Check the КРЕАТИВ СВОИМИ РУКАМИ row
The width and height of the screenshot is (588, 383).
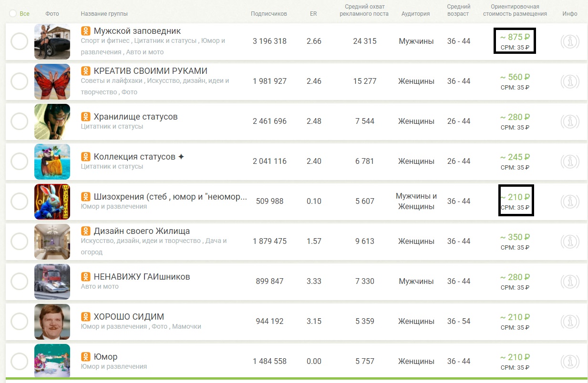tap(19, 81)
